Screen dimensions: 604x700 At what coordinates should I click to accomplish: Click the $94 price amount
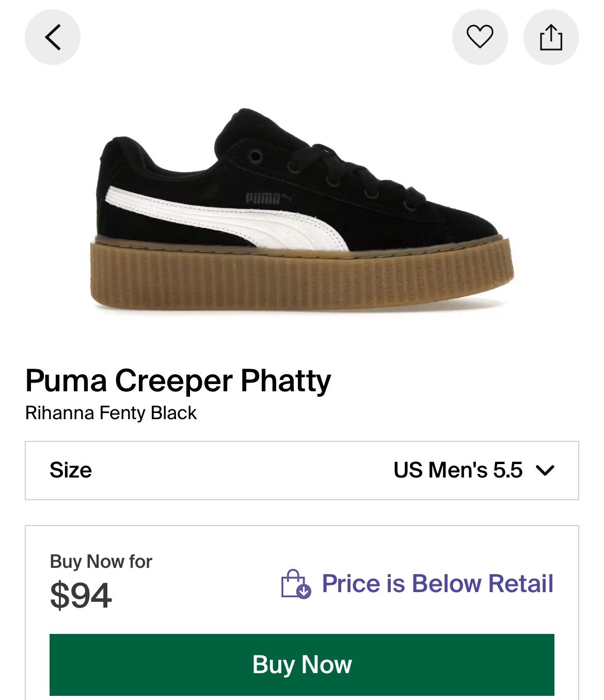coord(81,595)
